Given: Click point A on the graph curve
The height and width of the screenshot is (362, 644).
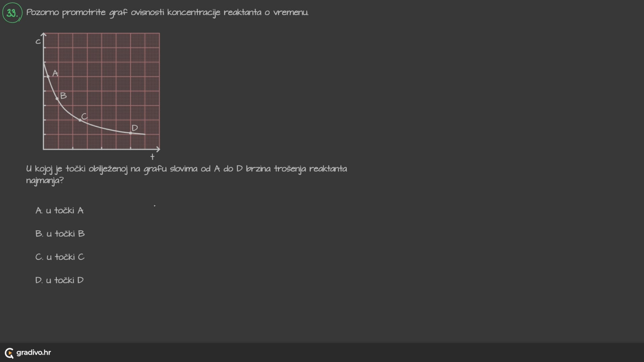Looking at the screenshot, I should click(48, 76).
